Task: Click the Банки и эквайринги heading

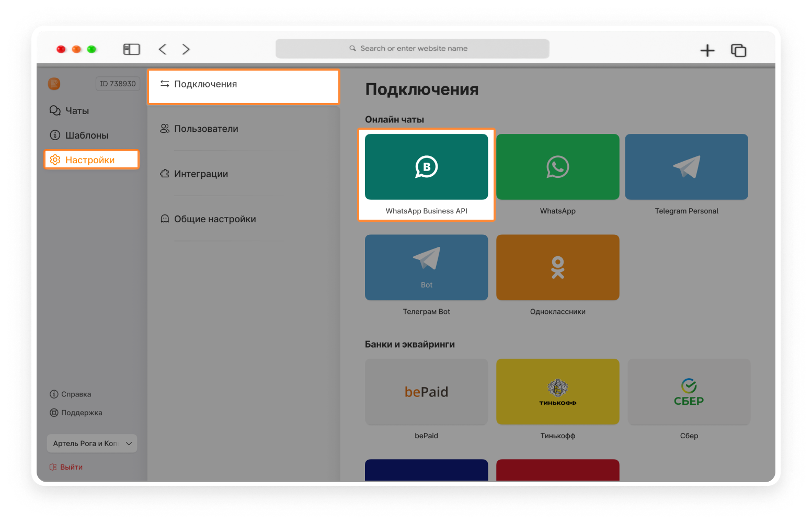Action: (409, 344)
